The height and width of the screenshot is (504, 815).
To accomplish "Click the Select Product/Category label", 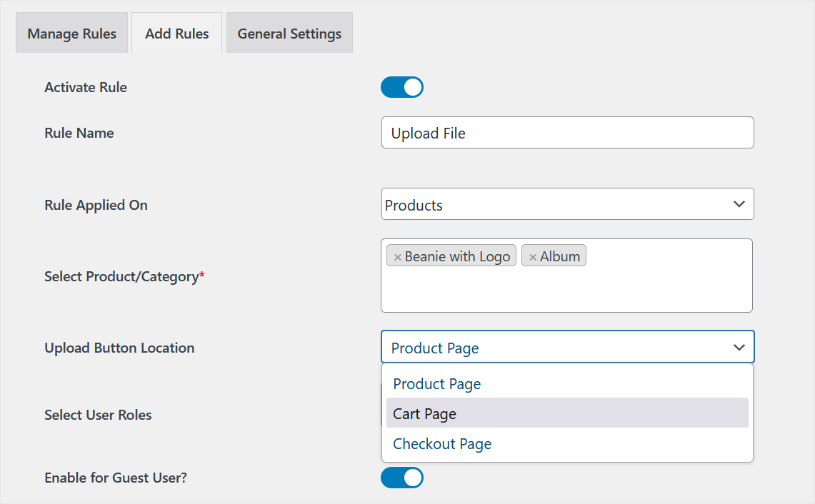I will coord(125,276).
